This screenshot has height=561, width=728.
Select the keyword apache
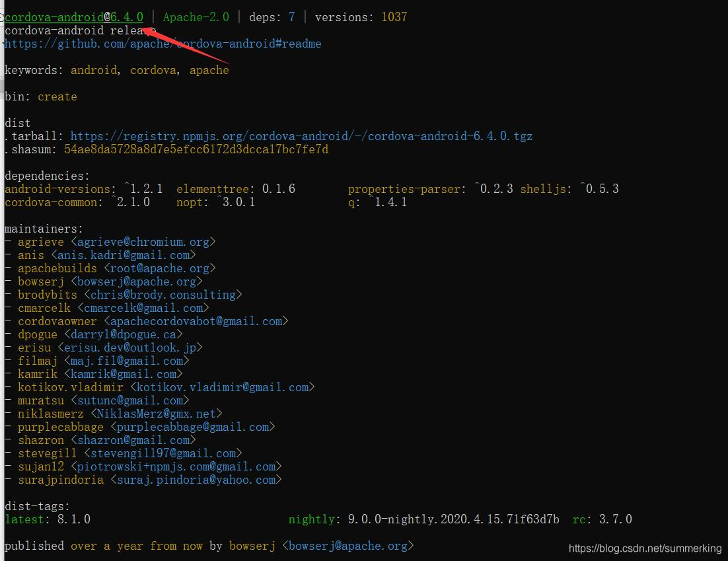tap(209, 70)
